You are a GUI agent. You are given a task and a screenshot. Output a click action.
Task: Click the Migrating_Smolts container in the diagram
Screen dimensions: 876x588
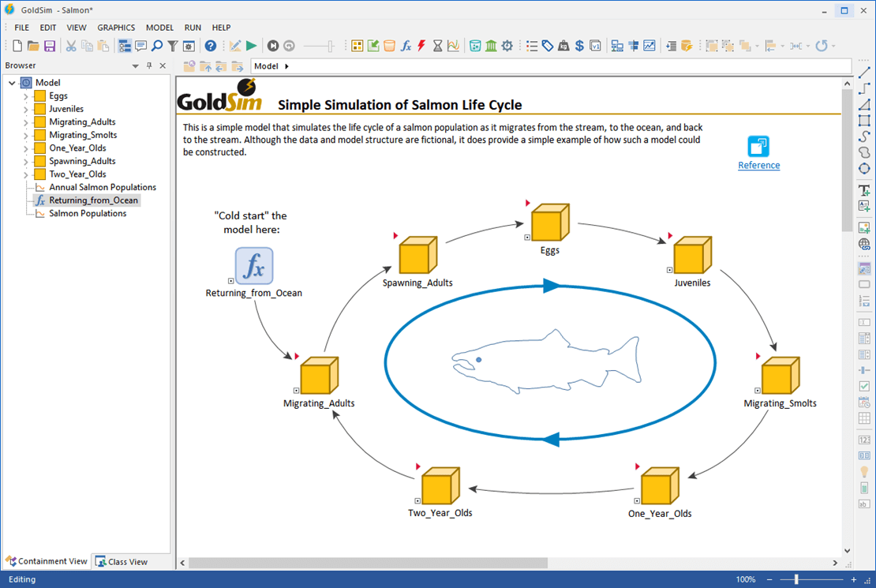[781, 376]
